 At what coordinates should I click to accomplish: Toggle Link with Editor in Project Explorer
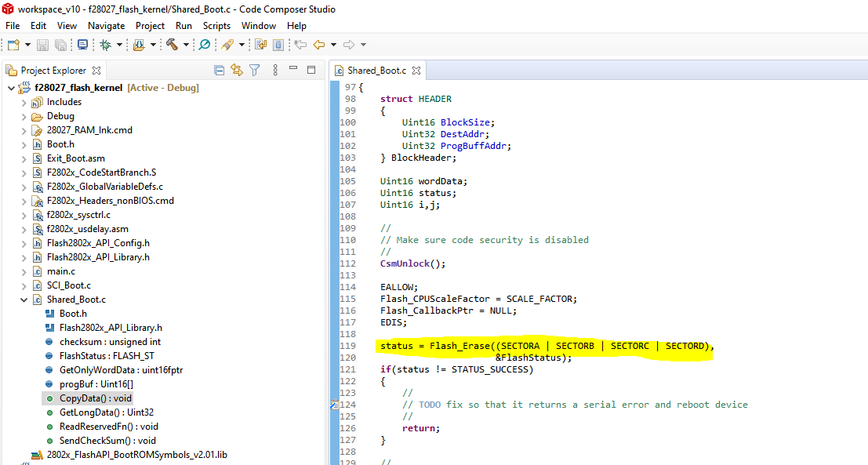point(237,71)
